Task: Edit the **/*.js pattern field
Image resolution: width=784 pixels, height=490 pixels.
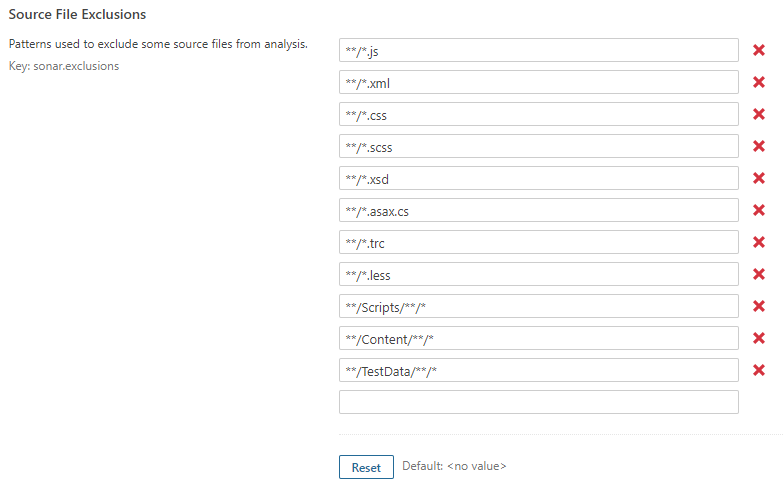Action: 538,50
